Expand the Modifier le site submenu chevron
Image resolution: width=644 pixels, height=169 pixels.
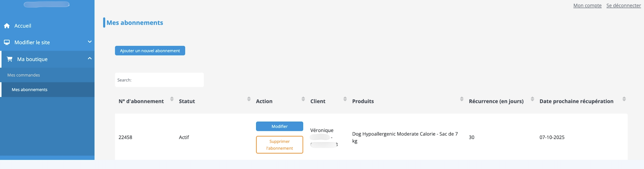tap(90, 42)
